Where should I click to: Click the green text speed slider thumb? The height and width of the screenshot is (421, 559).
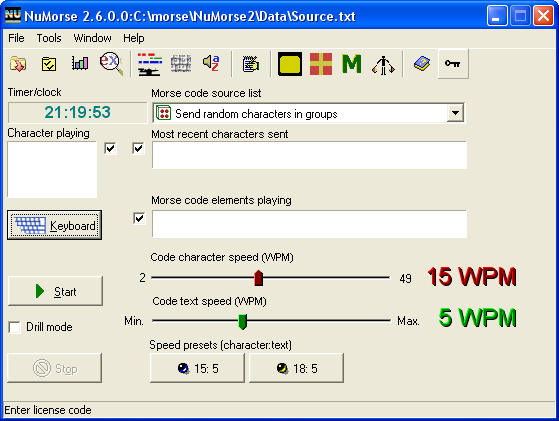242,321
